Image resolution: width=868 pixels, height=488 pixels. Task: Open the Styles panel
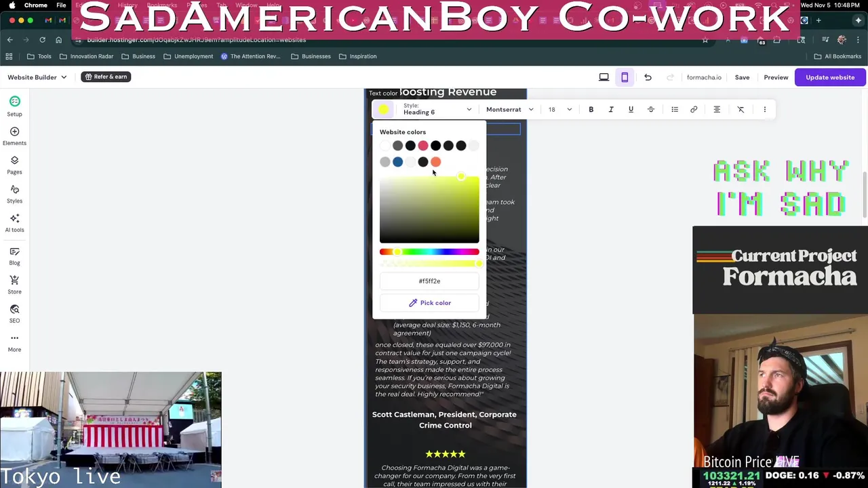[x=14, y=194]
